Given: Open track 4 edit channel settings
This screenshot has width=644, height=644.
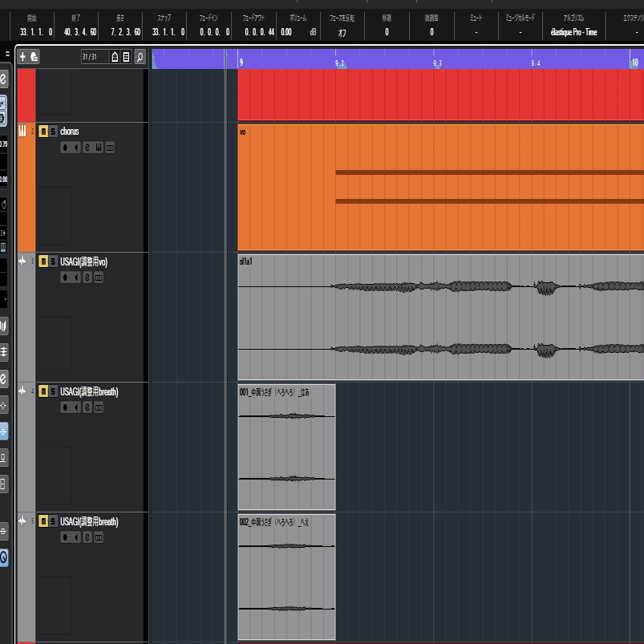Looking at the screenshot, I should [x=87, y=407].
